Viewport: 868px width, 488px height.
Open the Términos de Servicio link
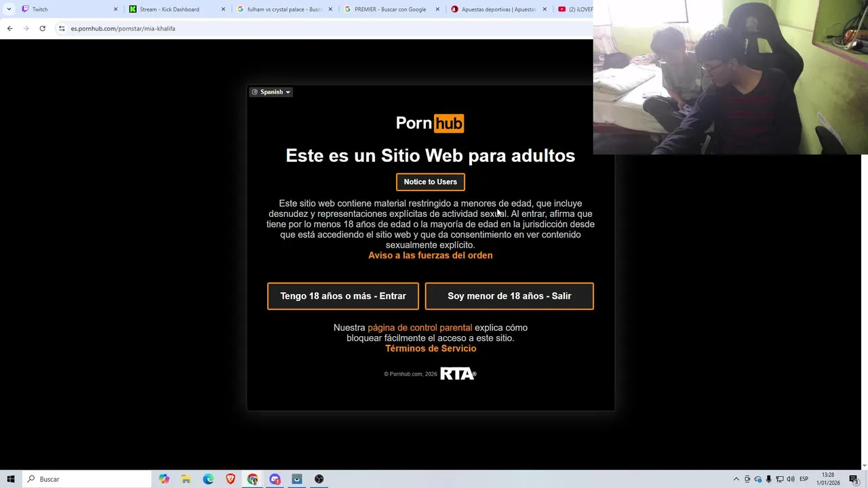(431, 348)
